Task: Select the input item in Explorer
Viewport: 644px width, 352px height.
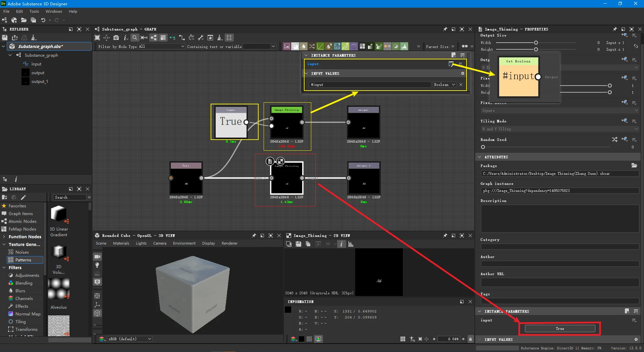Action: click(36, 64)
